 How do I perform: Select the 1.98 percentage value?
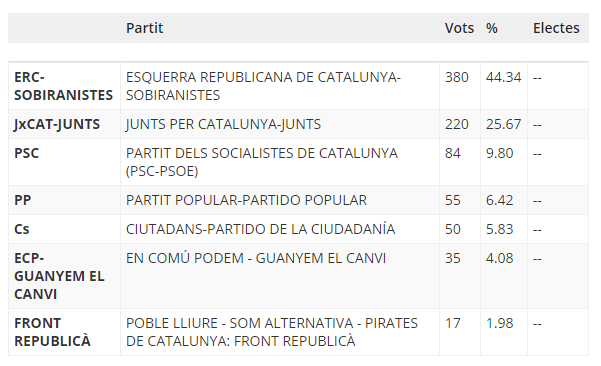[x=499, y=323]
